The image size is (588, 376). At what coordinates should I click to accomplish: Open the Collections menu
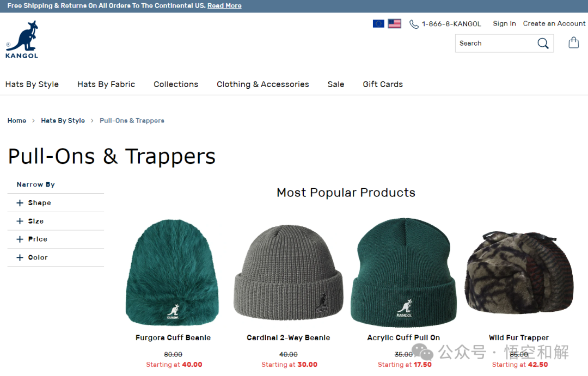pyautogui.click(x=175, y=84)
